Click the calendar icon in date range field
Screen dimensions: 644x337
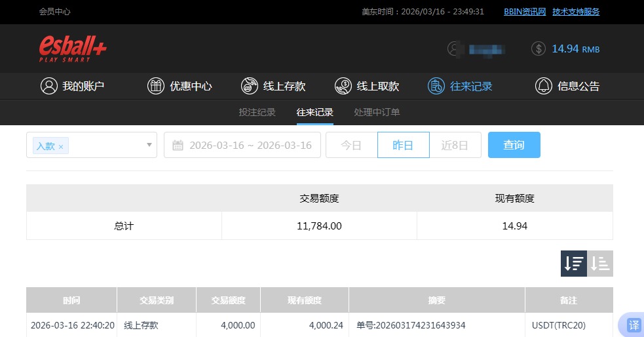click(178, 145)
